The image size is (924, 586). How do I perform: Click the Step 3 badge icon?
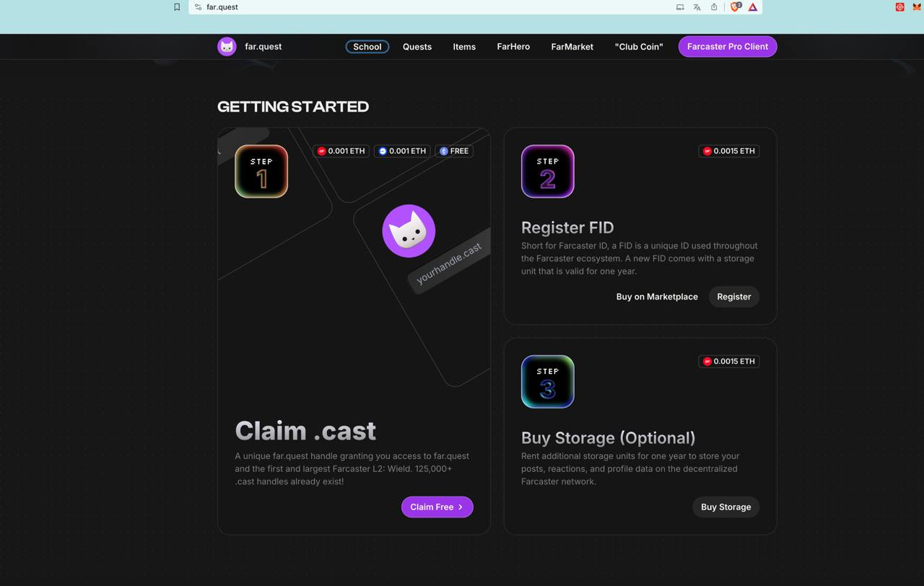(548, 381)
